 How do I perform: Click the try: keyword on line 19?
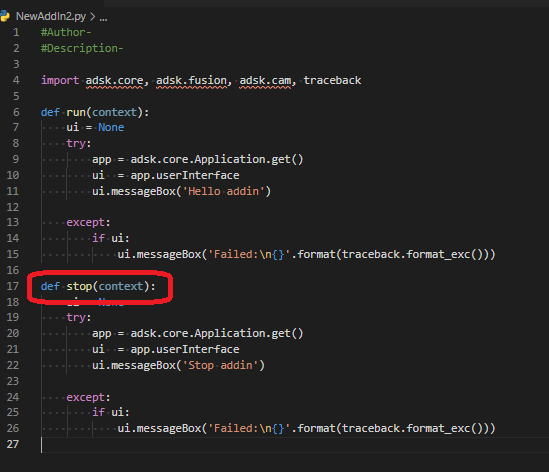pyautogui.click(x=79, y=318)
